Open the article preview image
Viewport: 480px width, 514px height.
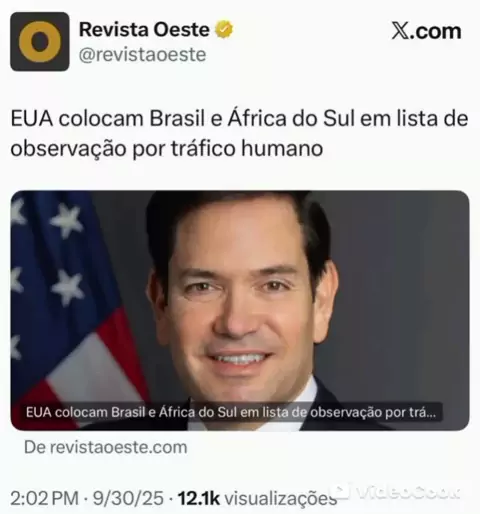tap(240, 310)
